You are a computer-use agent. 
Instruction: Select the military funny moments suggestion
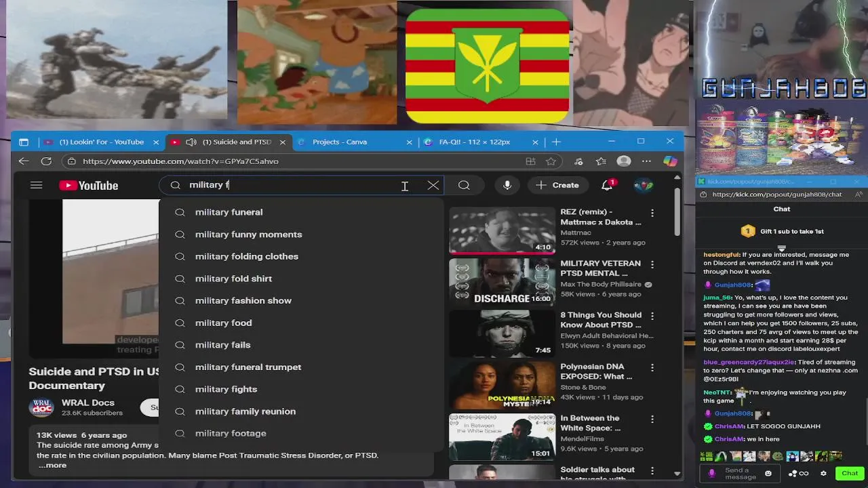tap(301, 235)
